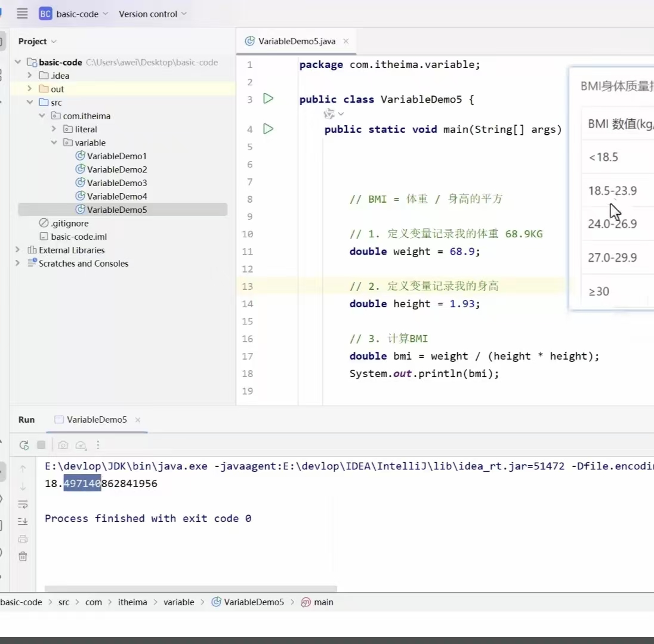Image resolution: width=654 pixels, height=644 pixels.
Task: Expand the External Libraries node
Action: click(x=17, y=250)
